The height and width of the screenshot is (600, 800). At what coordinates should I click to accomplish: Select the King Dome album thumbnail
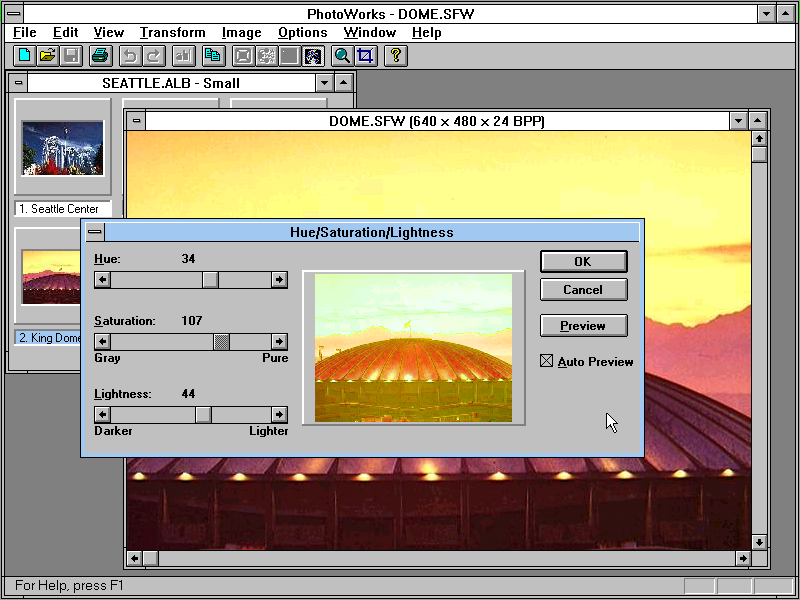[51, 277]
